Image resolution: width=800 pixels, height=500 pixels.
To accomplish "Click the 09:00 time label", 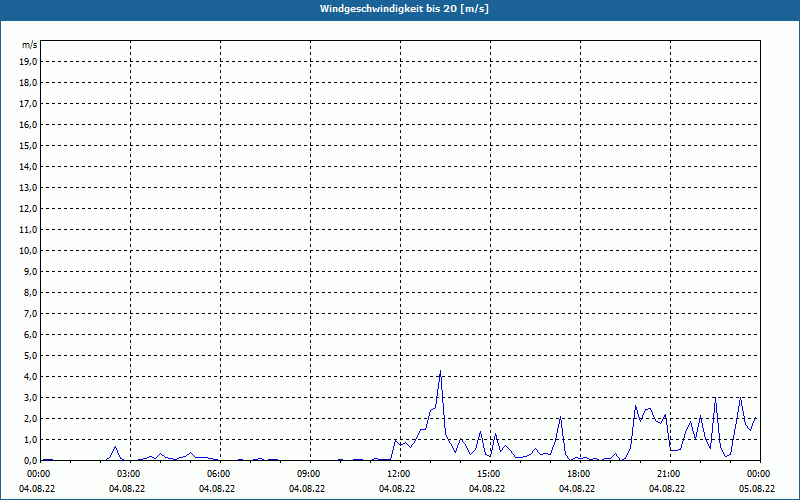I will (310, 474).
